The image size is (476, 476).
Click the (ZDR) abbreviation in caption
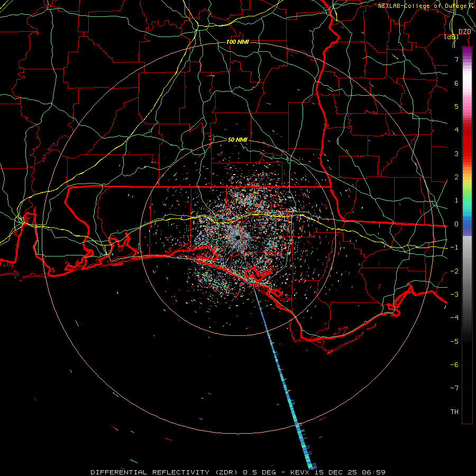click(226, 472)
